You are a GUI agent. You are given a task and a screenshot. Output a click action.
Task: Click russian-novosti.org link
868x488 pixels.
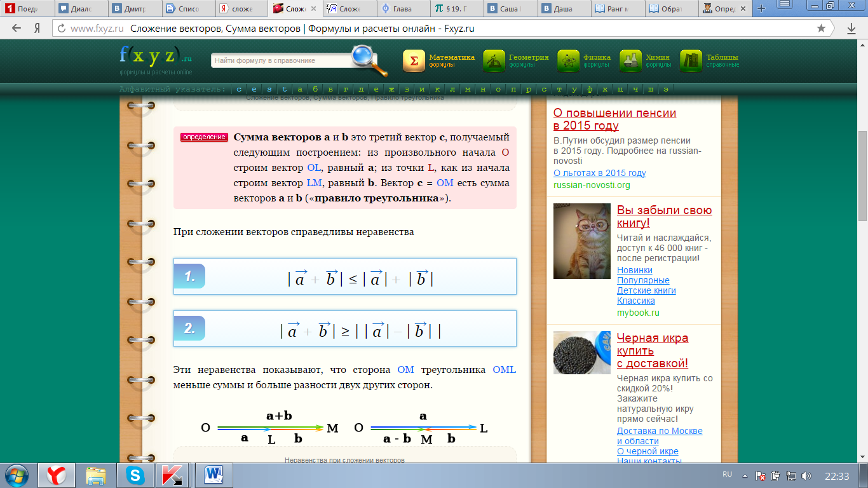(592, 185)
